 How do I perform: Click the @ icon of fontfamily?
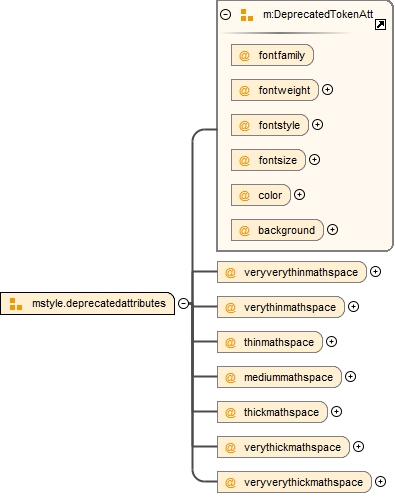click(x=244, y=55)
